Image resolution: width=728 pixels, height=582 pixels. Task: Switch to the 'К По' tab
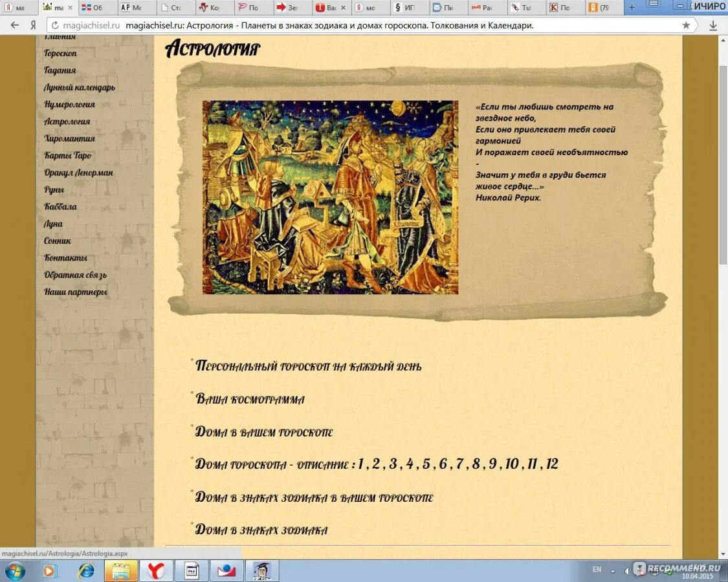click(x=564, y=7)
